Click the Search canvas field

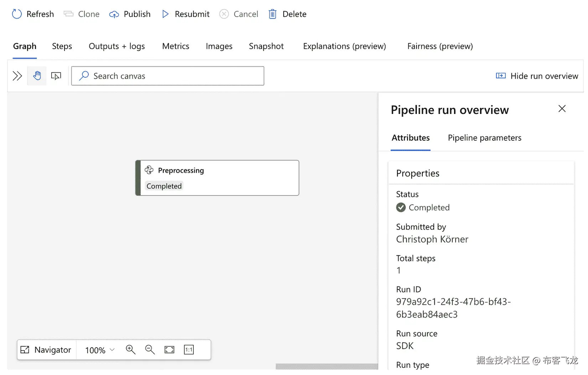[x=167, y=76]
